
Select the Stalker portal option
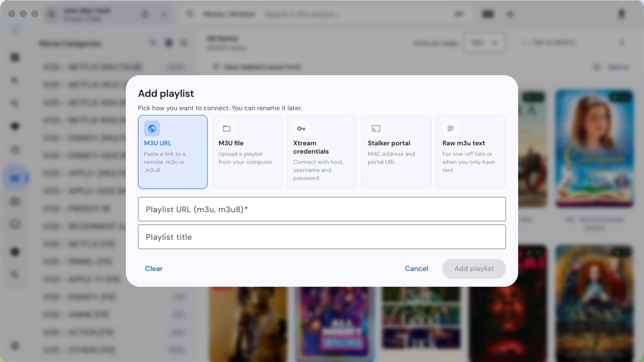click(x=396, y=152)
